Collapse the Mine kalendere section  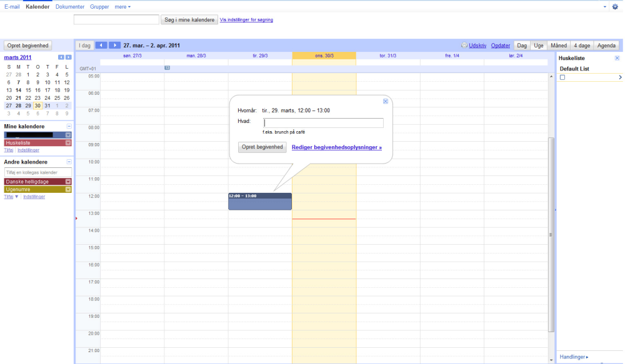tap(69, 126)
